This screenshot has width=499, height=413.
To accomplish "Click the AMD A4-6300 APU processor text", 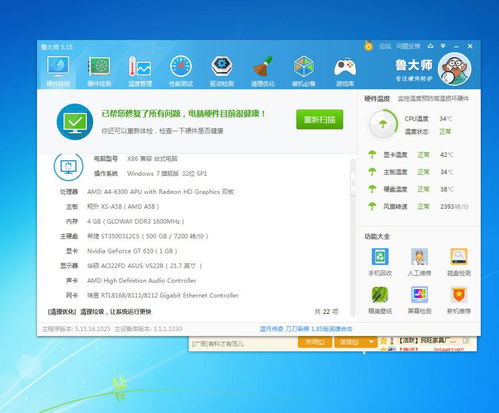I will [x=160, y=192].
